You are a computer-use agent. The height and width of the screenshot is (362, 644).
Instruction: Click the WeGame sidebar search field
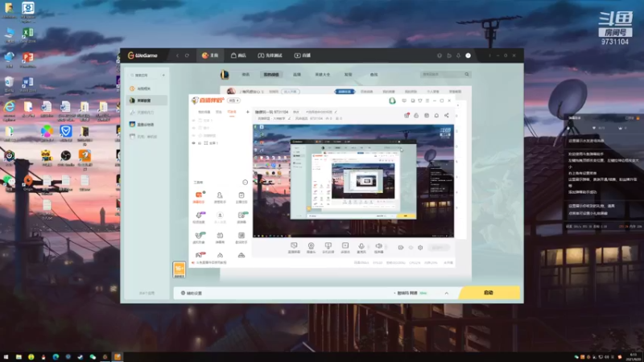144,75
